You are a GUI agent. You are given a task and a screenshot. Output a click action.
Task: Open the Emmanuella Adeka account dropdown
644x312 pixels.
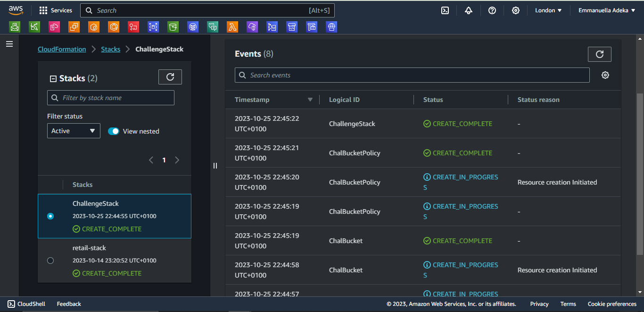pyautogui.click(x=607, y=9)
